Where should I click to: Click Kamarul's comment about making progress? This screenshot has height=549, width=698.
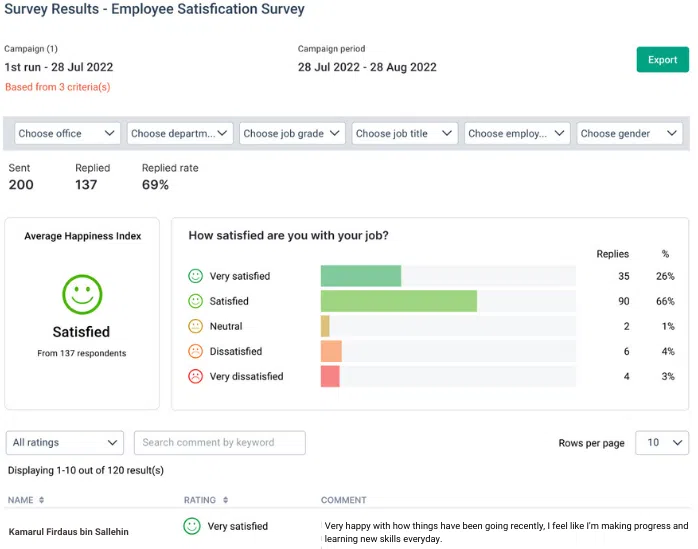click(x=506, y=532)
